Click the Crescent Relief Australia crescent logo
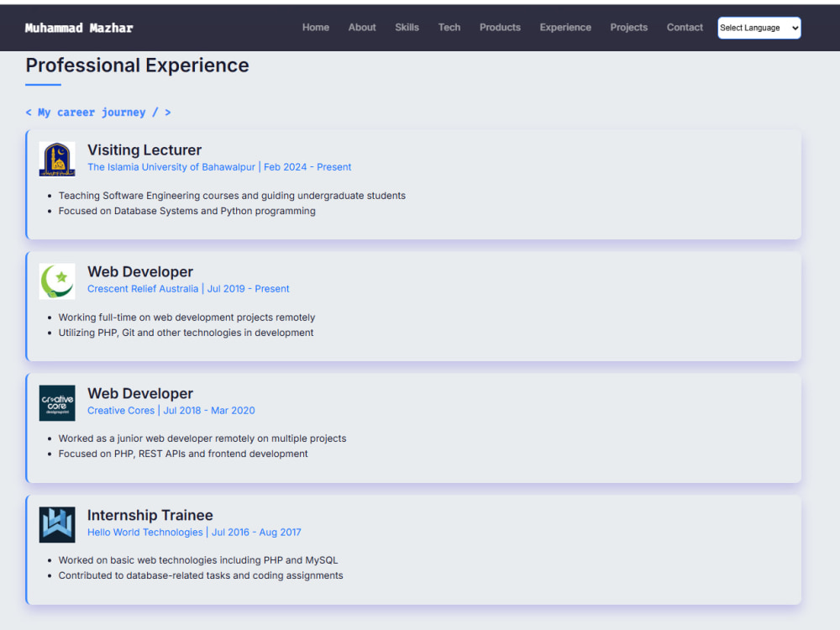 click(57, 281)
